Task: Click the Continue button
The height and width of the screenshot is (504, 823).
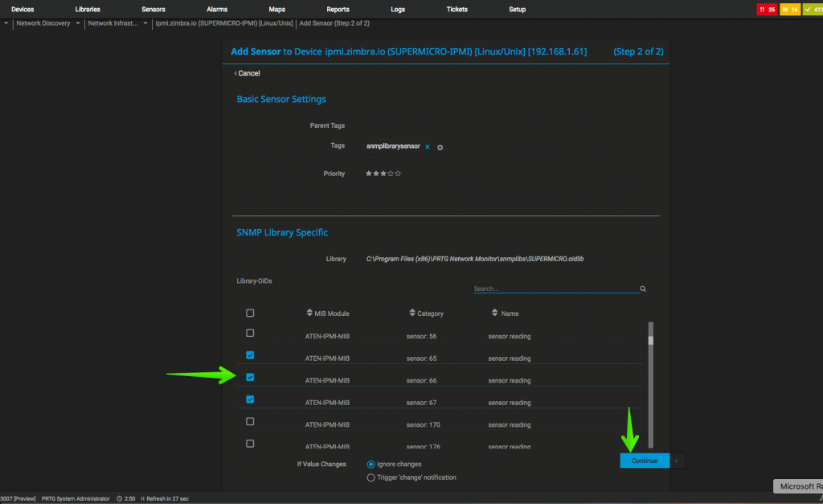Action: [645, 461]
